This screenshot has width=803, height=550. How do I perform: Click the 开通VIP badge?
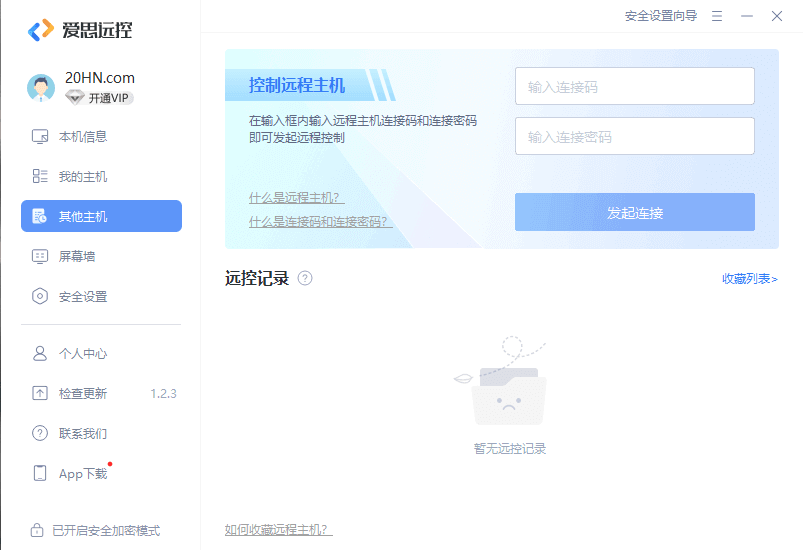[x=100, y=98]
